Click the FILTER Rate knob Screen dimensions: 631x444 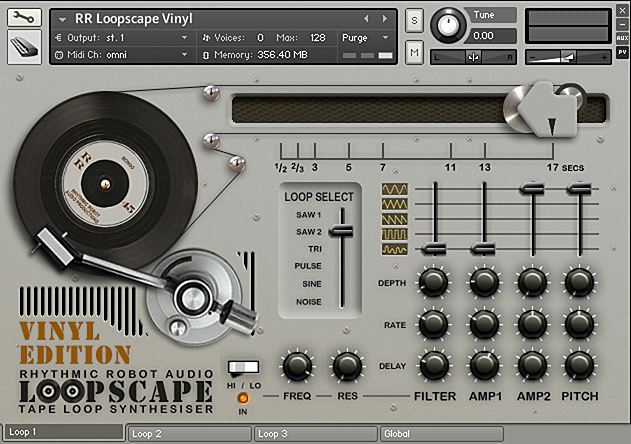pyautogui.click(x=434, y=324)
